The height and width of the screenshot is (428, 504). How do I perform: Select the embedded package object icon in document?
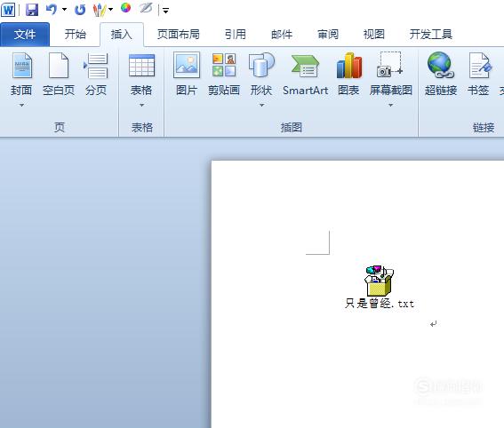[380, 281]
